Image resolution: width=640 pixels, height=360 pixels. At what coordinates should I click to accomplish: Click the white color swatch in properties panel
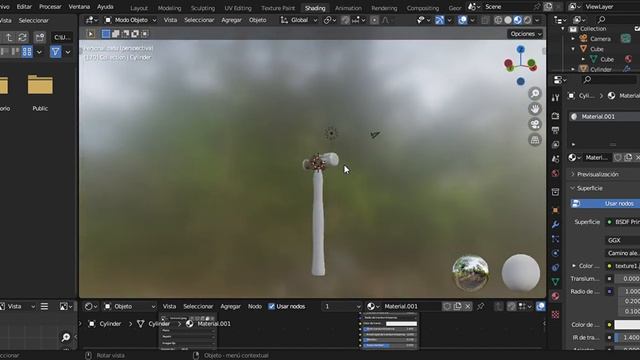[627, 324]
